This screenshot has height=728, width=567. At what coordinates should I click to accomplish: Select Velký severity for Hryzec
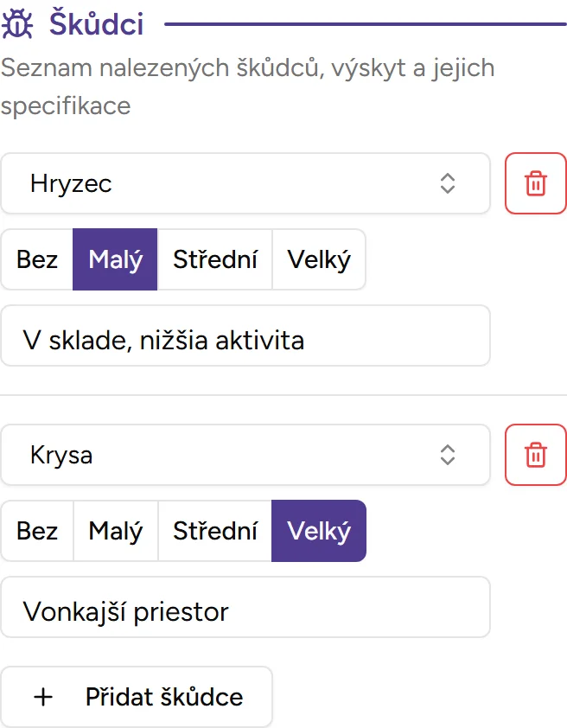click(318, 259)
